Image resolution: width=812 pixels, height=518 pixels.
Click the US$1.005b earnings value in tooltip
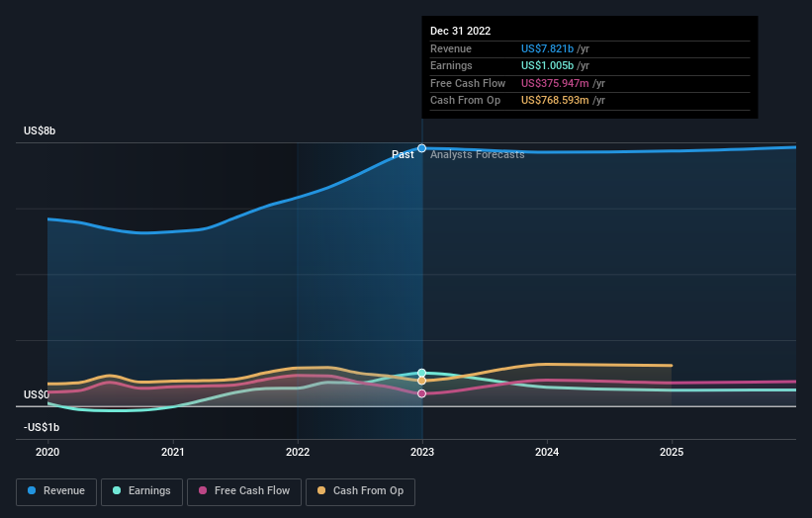(547, 65)
